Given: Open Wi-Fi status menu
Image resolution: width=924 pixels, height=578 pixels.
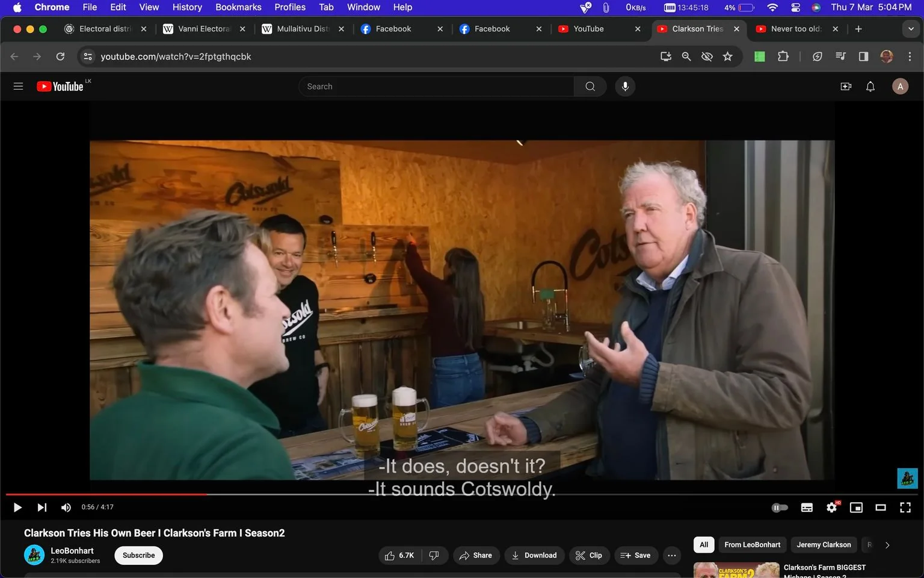Looking at the screenshot, I should click(x=772, y=7).
